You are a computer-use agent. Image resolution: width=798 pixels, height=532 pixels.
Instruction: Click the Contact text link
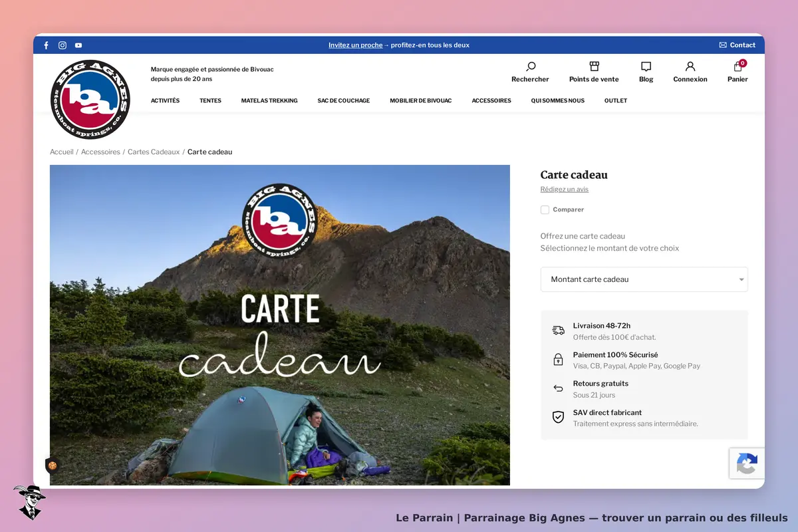tap(743, 45)
